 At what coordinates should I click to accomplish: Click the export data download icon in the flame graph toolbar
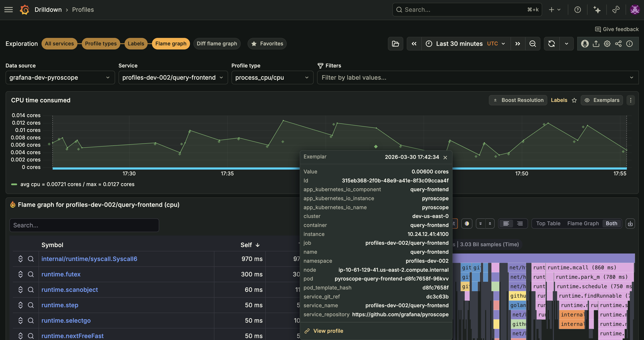tap(630, 223)
